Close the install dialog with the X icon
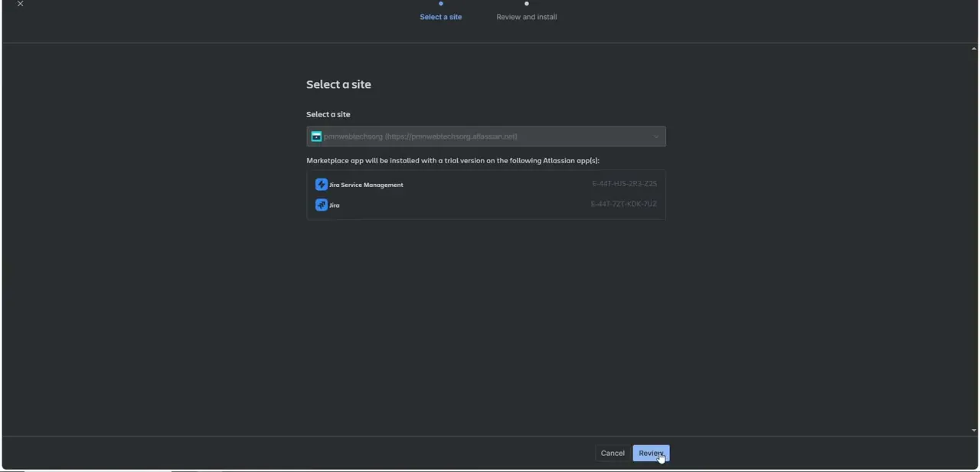The width and height of the screenshot is (980, 472). pos(21,4)
